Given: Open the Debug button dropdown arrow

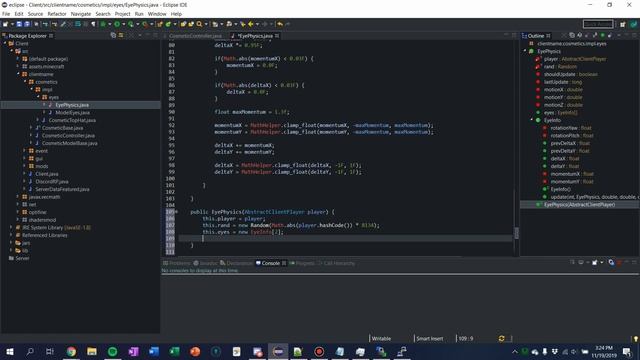Looking at the screenshot, I should coord(109,24).
